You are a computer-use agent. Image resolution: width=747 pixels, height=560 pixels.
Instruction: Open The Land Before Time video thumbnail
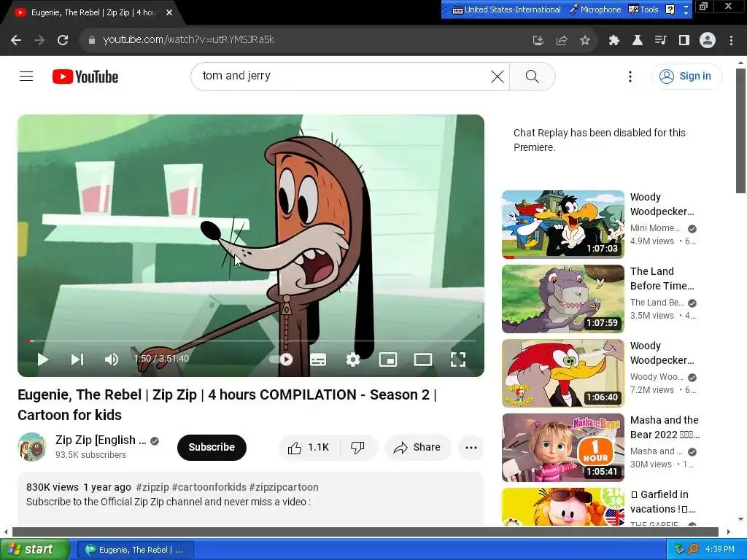point(563,298)
